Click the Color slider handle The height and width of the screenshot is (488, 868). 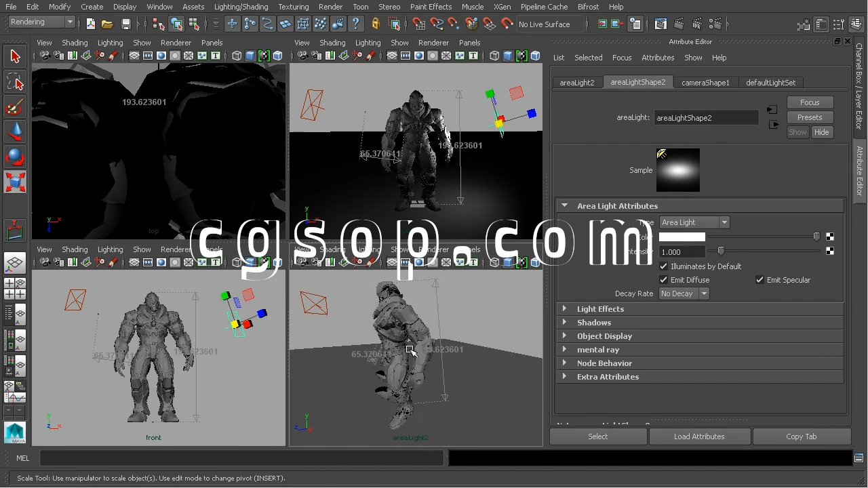816,237
